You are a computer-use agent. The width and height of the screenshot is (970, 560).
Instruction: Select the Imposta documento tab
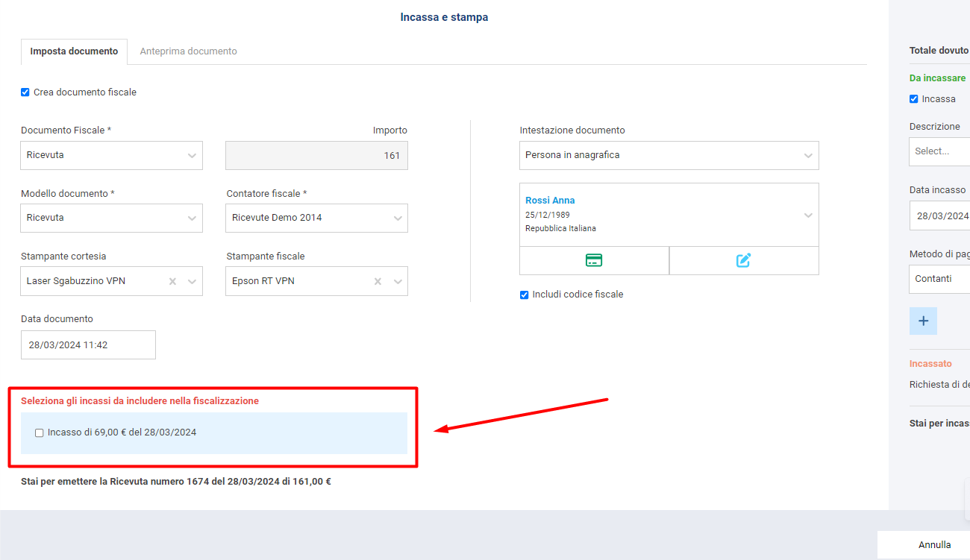74,51
